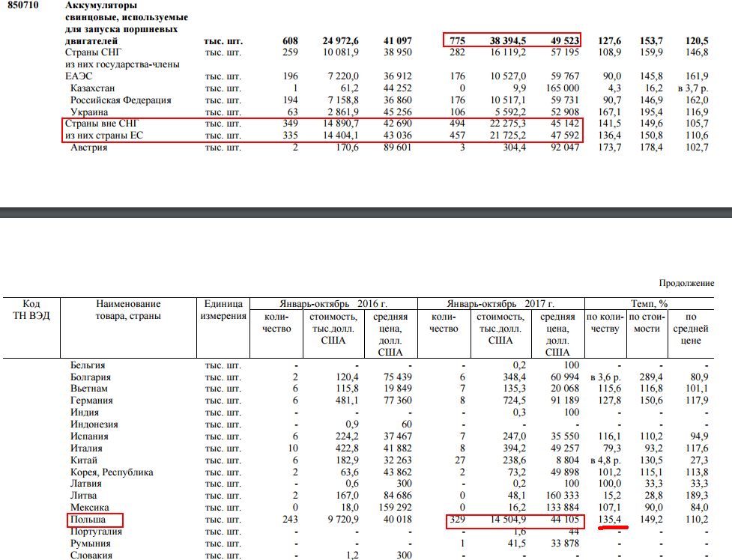Select Poland's 2016 value 9 720,9
The width and height of the screenshot is (732, 560).
[343, 520]
